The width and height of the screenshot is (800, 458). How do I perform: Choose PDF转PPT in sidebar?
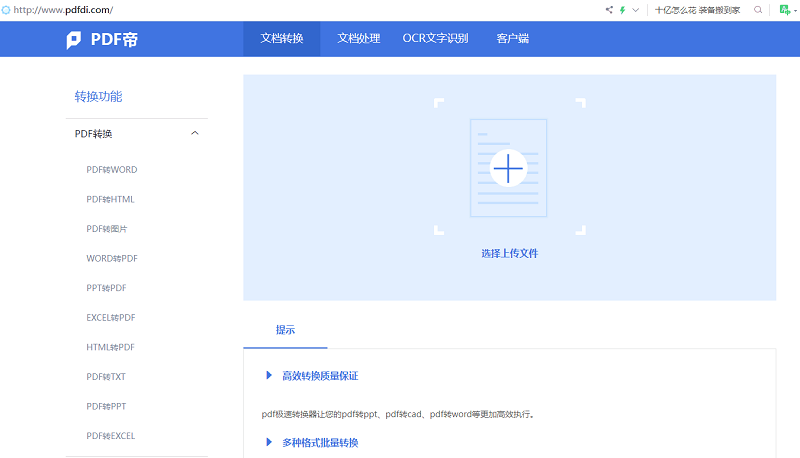(106, 406)
